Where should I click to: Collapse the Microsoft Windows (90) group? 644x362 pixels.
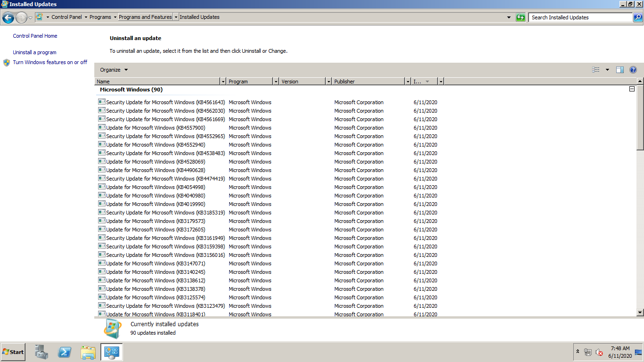pos(632,89)
